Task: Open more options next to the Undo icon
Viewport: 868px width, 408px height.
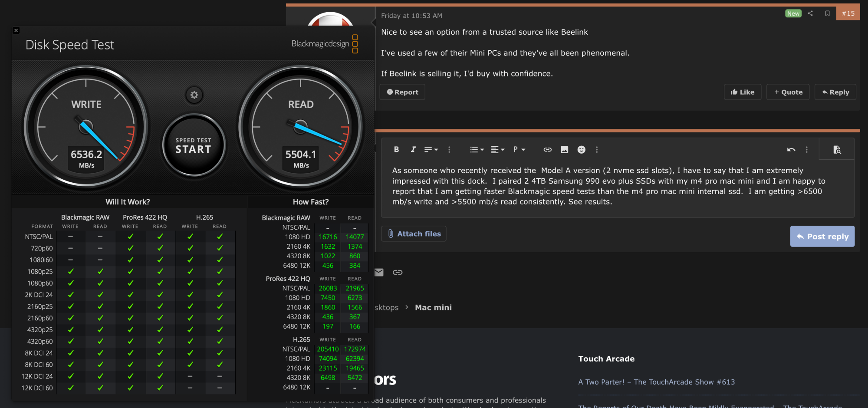Action: coord(807,149)
